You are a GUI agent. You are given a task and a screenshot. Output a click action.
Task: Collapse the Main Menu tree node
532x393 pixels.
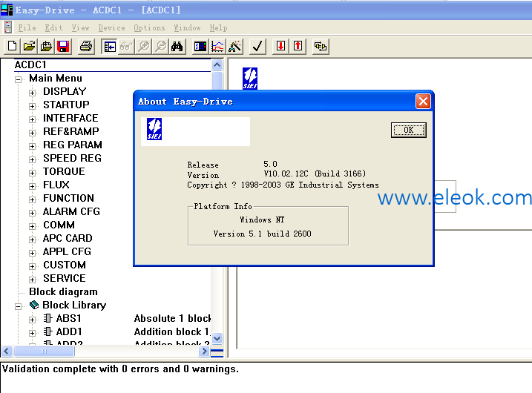click(x=18, y=79)
